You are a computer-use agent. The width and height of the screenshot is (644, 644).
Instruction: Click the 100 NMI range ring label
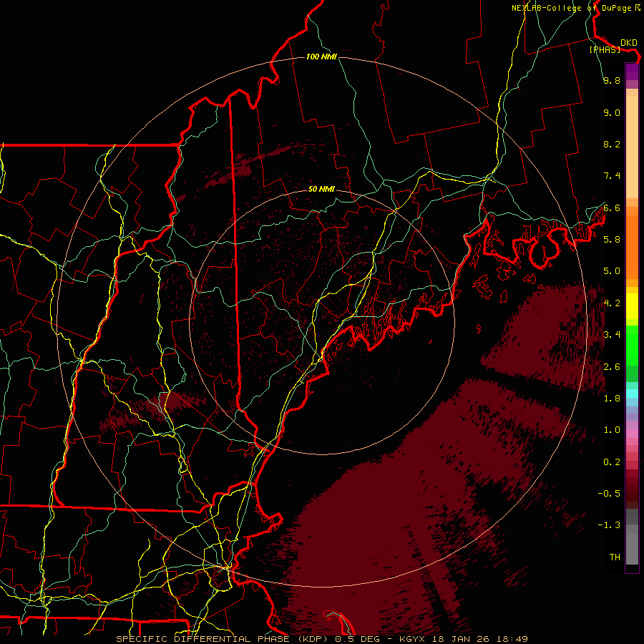click(321, 57)
